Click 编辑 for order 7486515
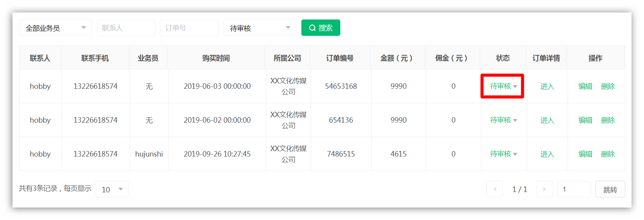The width and height of the screenshot is (644, 220). [x=585, y=154]
